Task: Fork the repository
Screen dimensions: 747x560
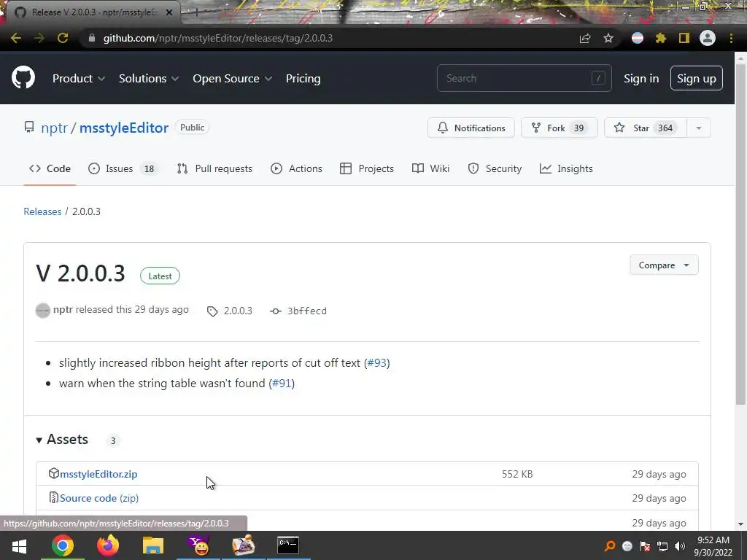Action: [560, 128]
